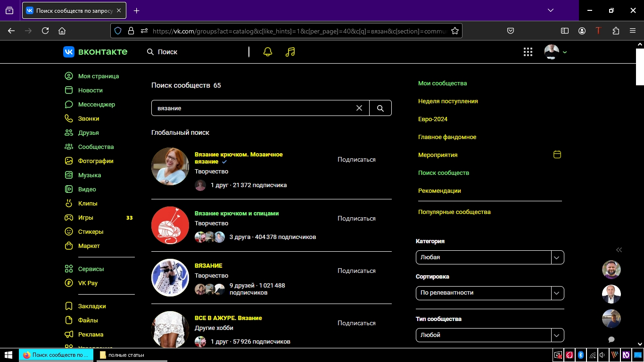Image resolution: width=644 pixels, height=362 pixels.
Task: Select Популярные сообщества in right menu
Action: pyautogui.click(x=454, y=212)
